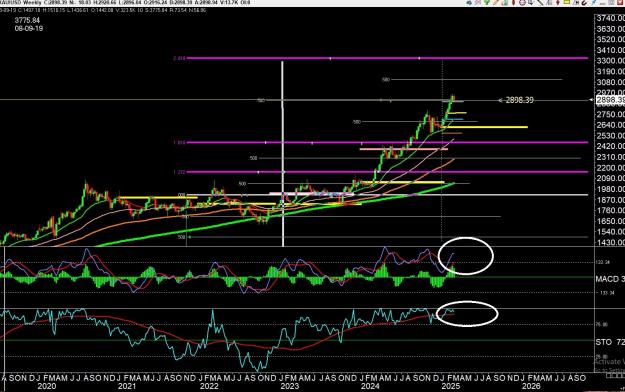Click the 2022 year label on time axis

(x=209, y=386)
